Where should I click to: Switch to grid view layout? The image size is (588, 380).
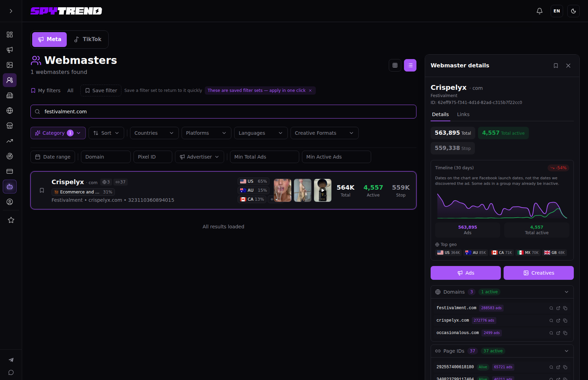395,65
